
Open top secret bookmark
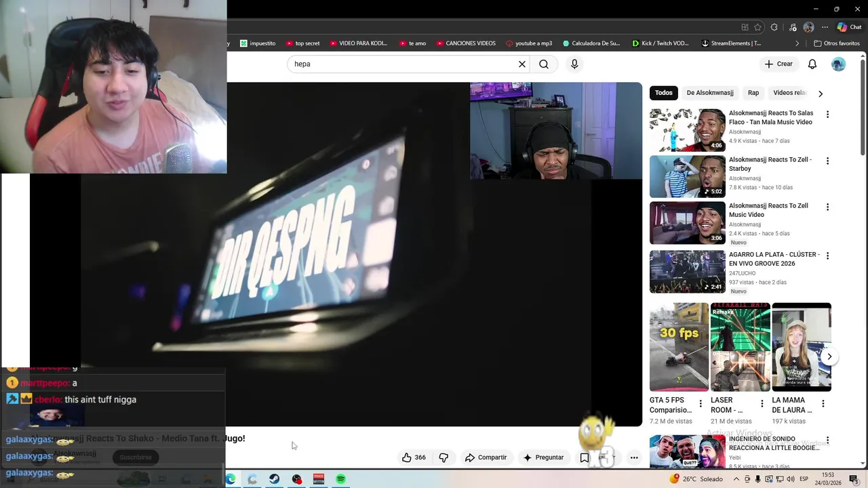pos(302,43)
